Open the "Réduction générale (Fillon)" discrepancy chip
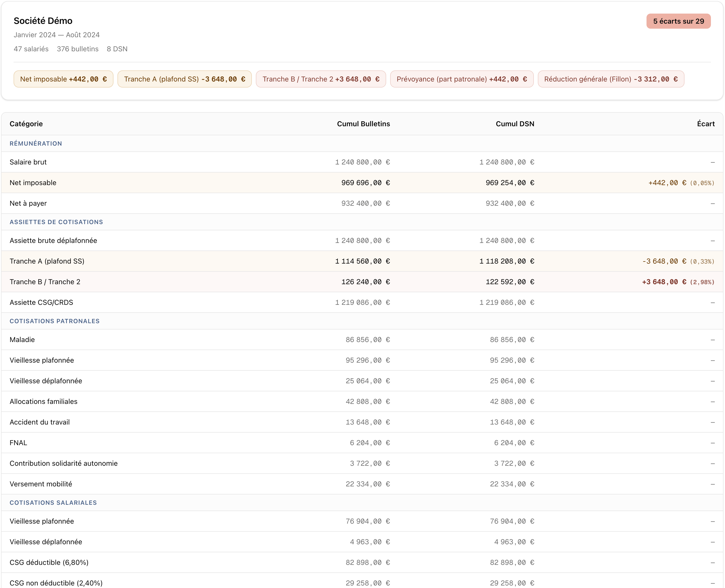The width and height of the screenshot is (725, 588). (611, 79)
